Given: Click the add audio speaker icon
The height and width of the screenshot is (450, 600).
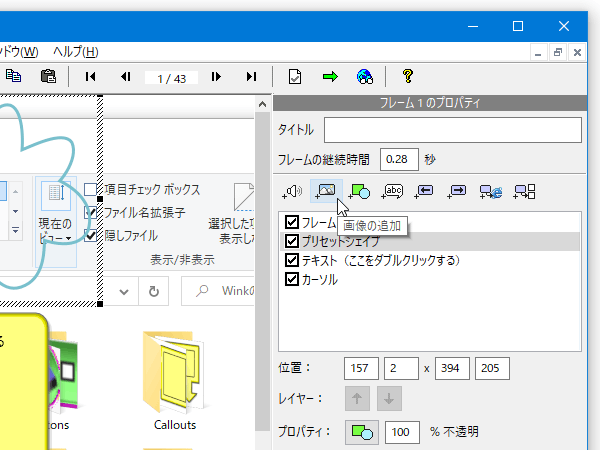Looking at the screenshot, I should click(x=292, y=191).
